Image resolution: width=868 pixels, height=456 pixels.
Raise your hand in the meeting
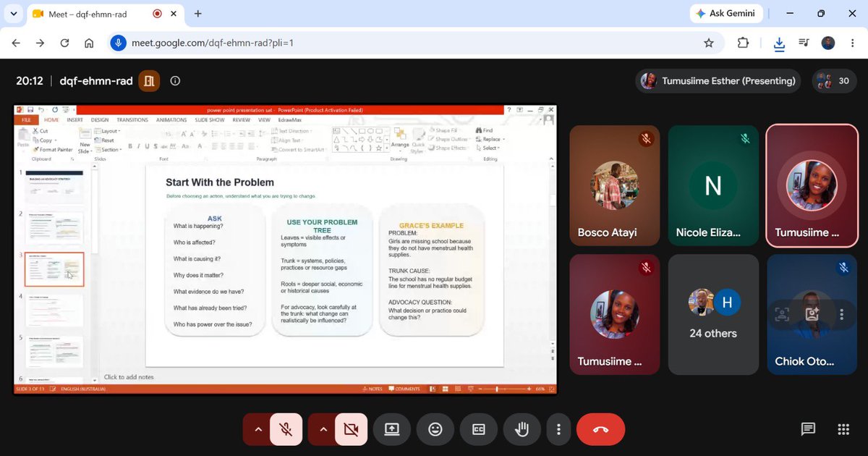click(522, 429)
